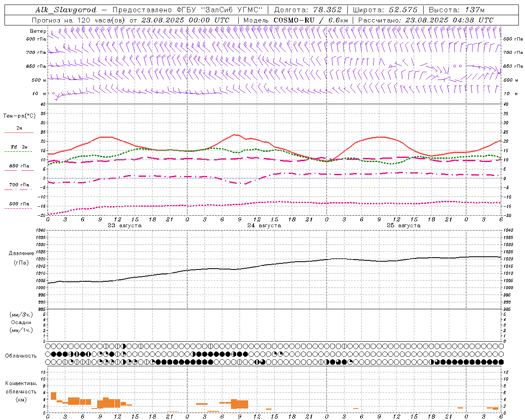The height and width of the screenshot is (420, 525).
Task: Click the Давление panel label
Action: 21,253
